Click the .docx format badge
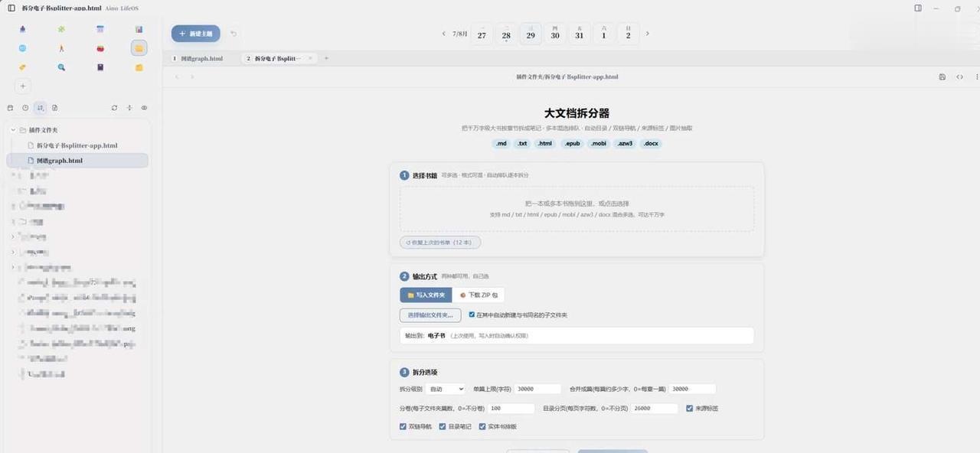 point(651,143)
